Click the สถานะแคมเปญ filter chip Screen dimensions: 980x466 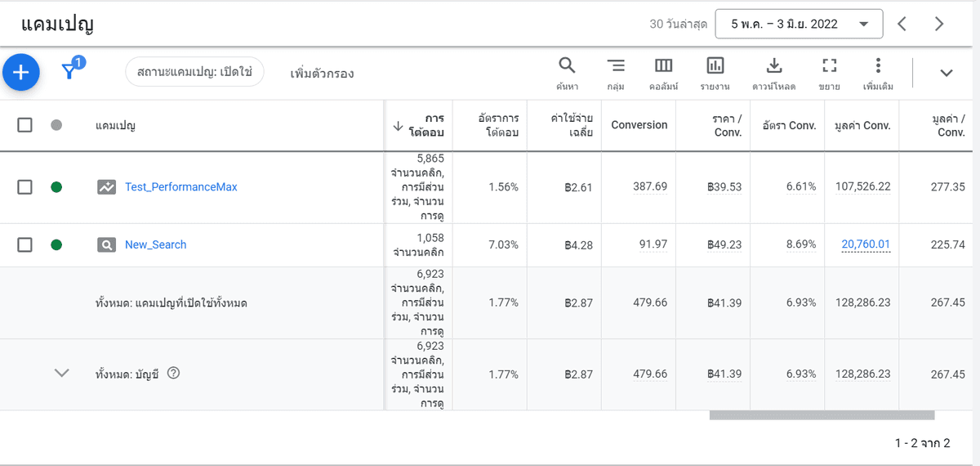click(x=194, y=72)
